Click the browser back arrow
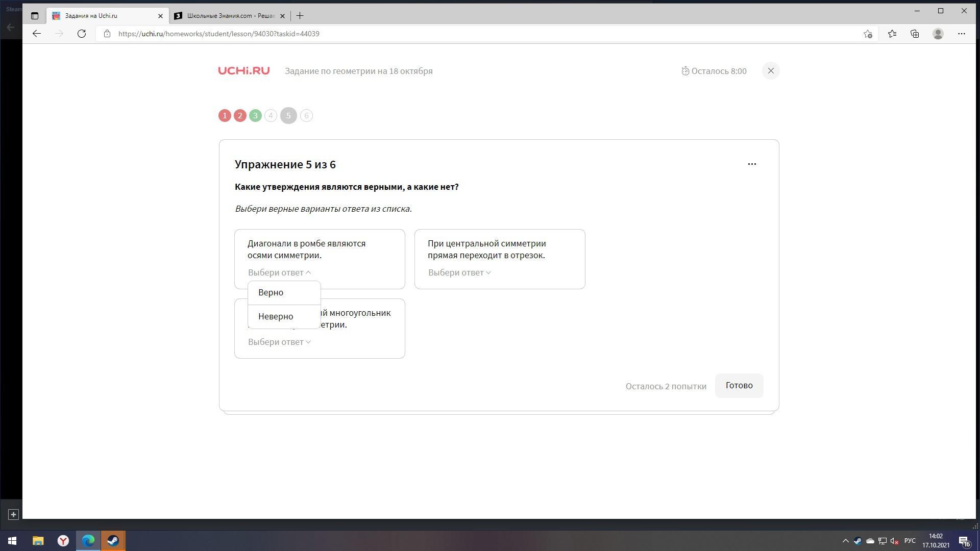 36,34
